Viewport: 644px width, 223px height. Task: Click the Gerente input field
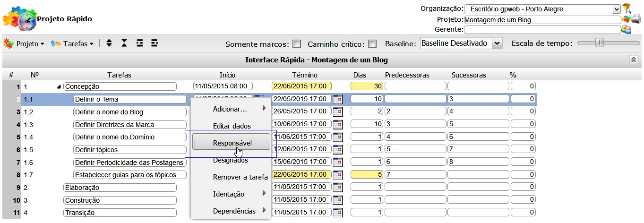pyautogui.click(x=542, y=30)
